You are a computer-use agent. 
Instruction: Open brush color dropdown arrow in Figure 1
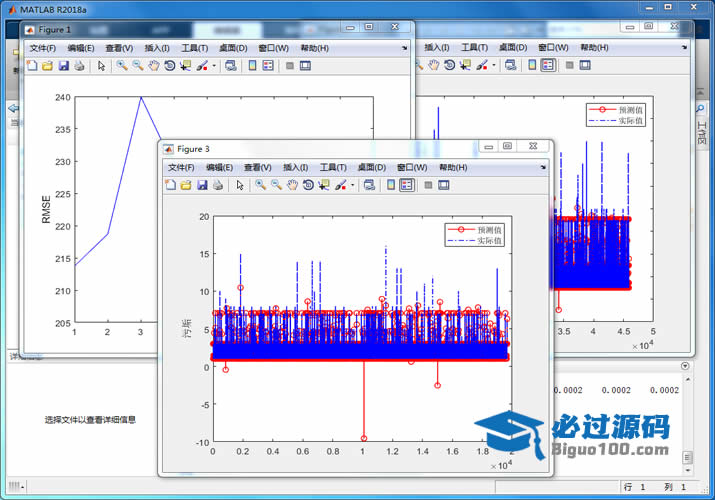point(214,66)
